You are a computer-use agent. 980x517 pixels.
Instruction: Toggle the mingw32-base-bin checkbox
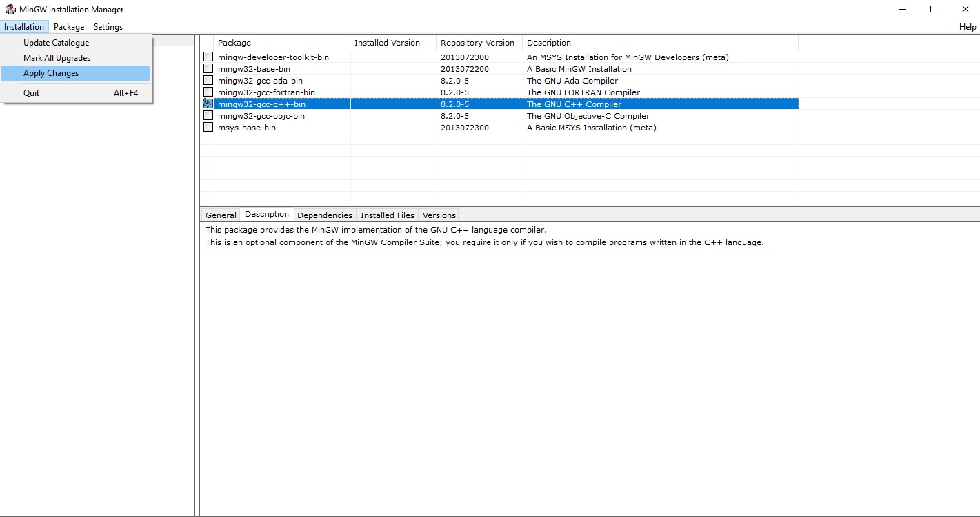click(208, 68)
